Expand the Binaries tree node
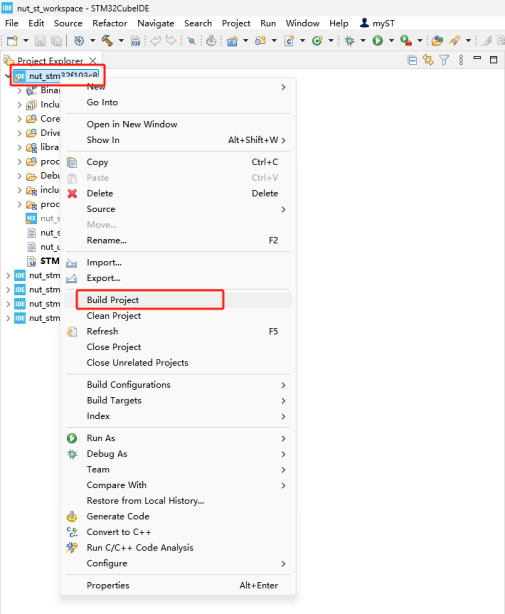 (19, 90)
